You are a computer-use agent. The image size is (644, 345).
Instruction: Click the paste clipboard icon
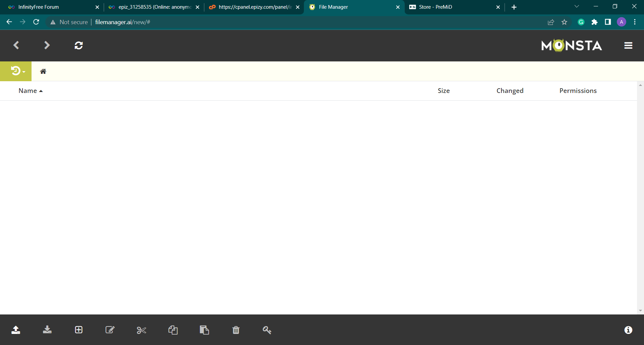click(x=204, y=330)
